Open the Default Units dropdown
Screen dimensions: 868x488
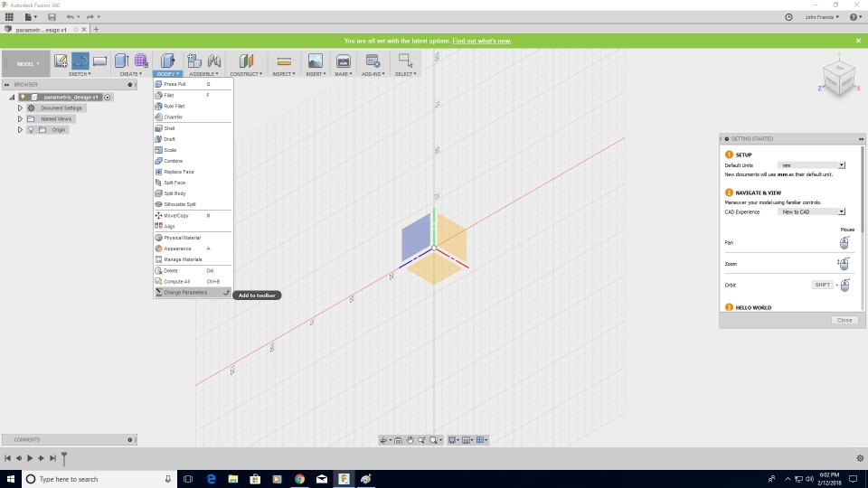point(812,165)
